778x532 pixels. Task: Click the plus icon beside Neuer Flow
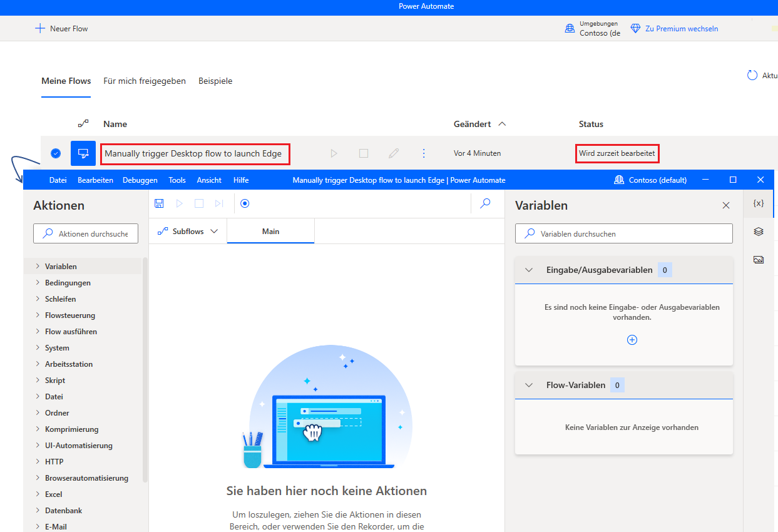[40, 28]
